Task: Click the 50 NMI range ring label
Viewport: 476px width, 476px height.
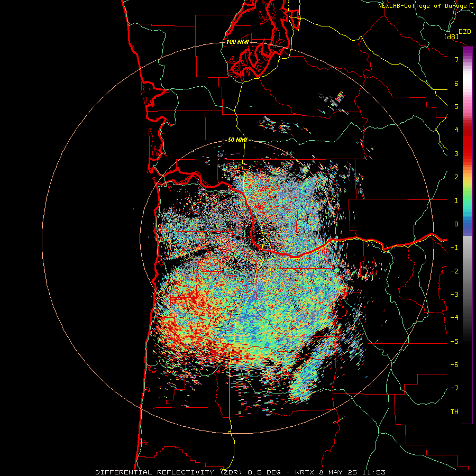Action: (x=237, y=140)
